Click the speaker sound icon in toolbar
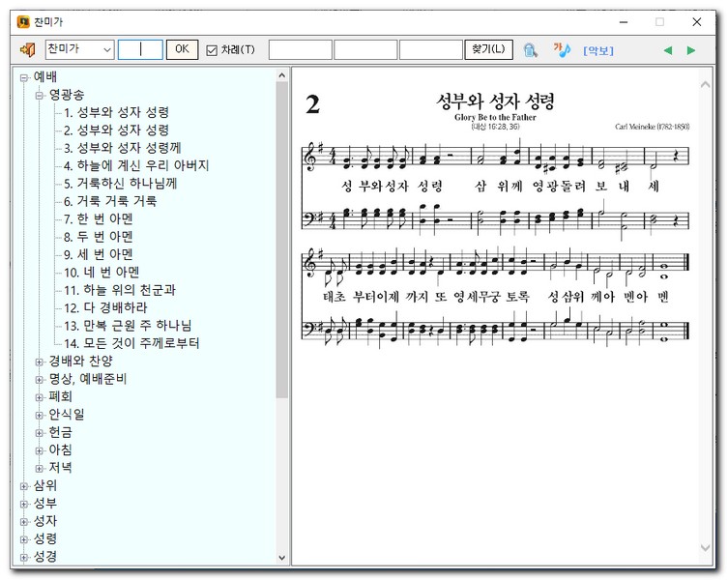This screenshot has width=728, height=580. (x=27, y=49)
